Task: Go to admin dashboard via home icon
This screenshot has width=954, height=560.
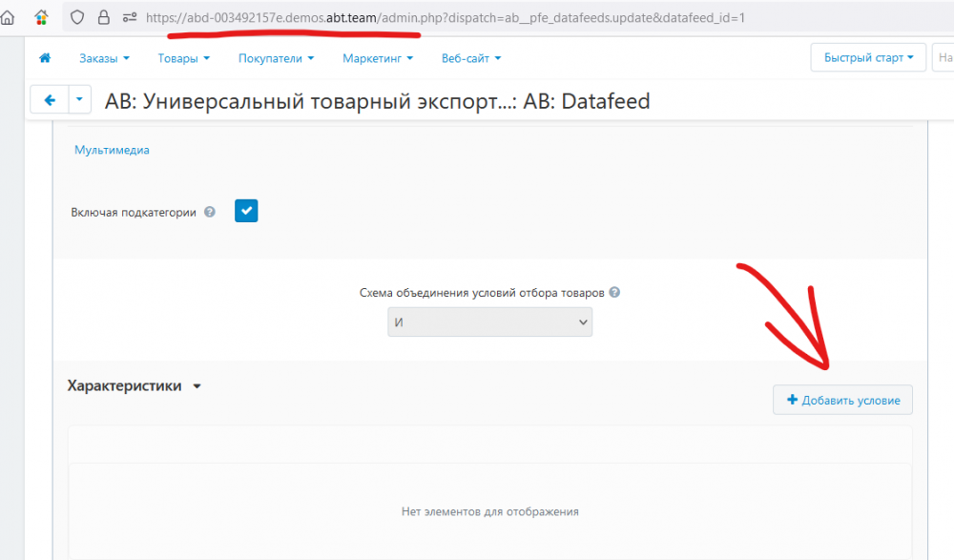Action: pyautogui.click(x=44, y=58)
